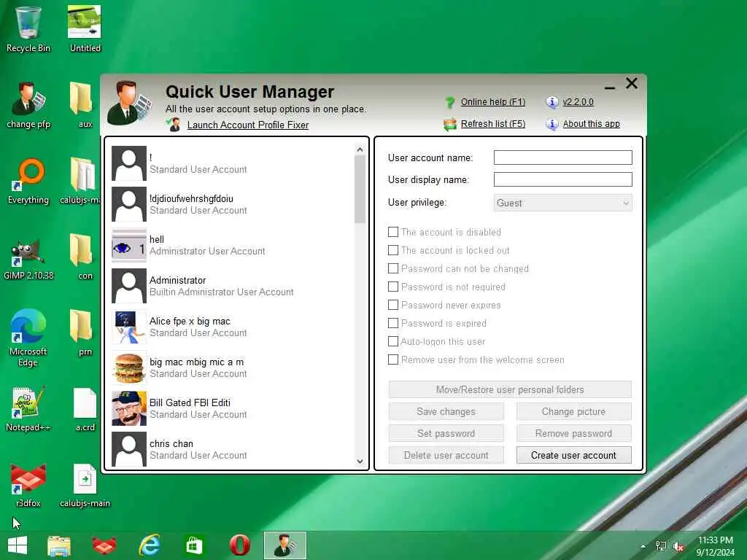Open the Windows Store taskbar icon
This screenshot has width=747, height=560.
pos(194,545)
